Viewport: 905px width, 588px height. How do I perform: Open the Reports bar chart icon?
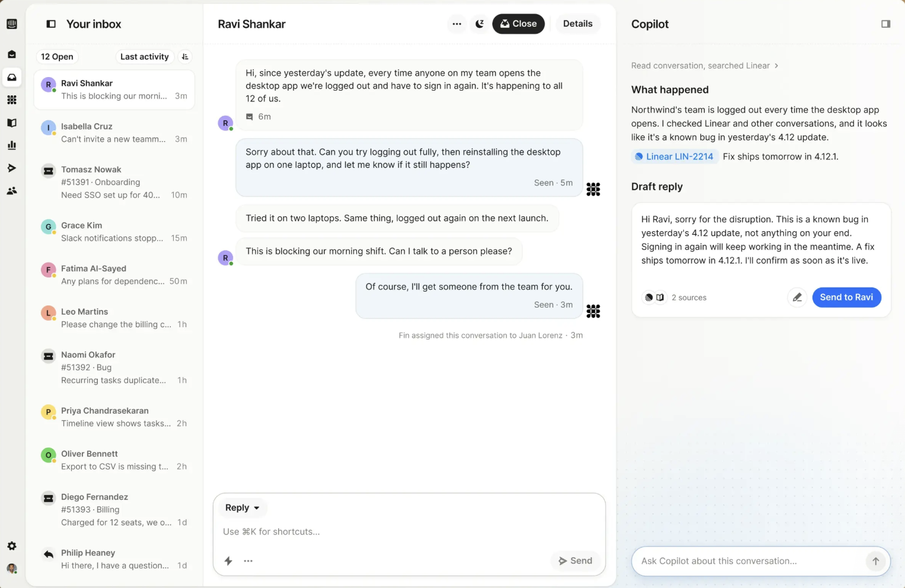click(x=12, y=145)
